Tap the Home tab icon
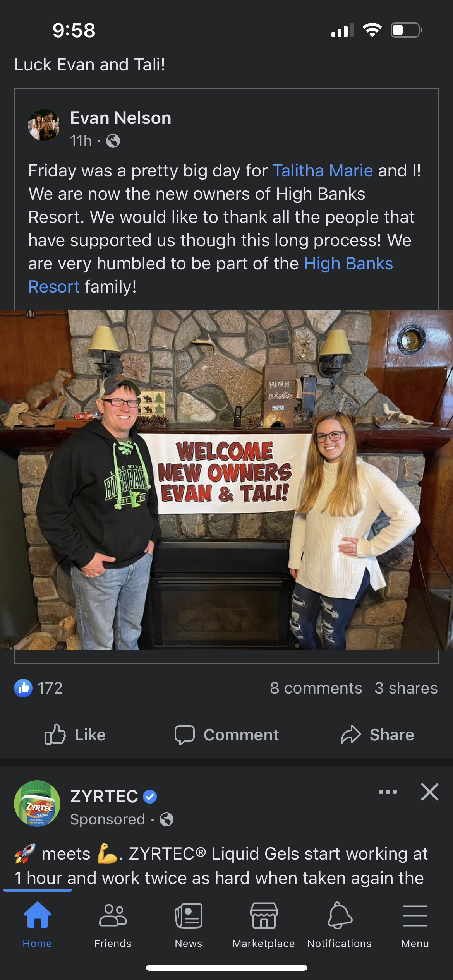Screen dimensions: 453x980 37,915
